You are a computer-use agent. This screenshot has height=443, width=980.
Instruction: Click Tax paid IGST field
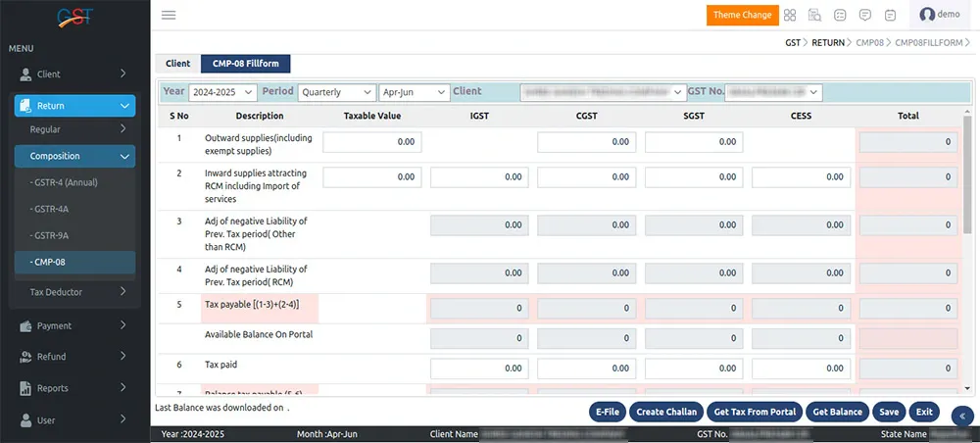[x=479, y=369]
